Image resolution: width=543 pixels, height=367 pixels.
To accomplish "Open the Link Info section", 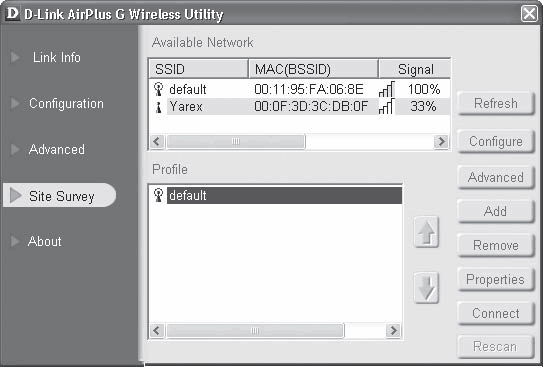I will [56, 57].
